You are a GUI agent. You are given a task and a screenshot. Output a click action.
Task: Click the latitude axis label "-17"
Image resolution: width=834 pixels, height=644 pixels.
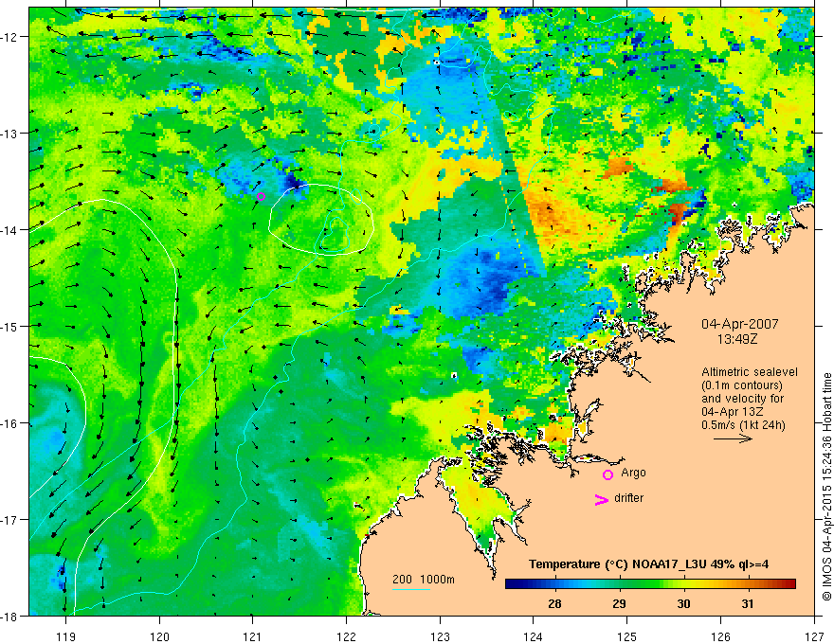(x=10, y=520)
